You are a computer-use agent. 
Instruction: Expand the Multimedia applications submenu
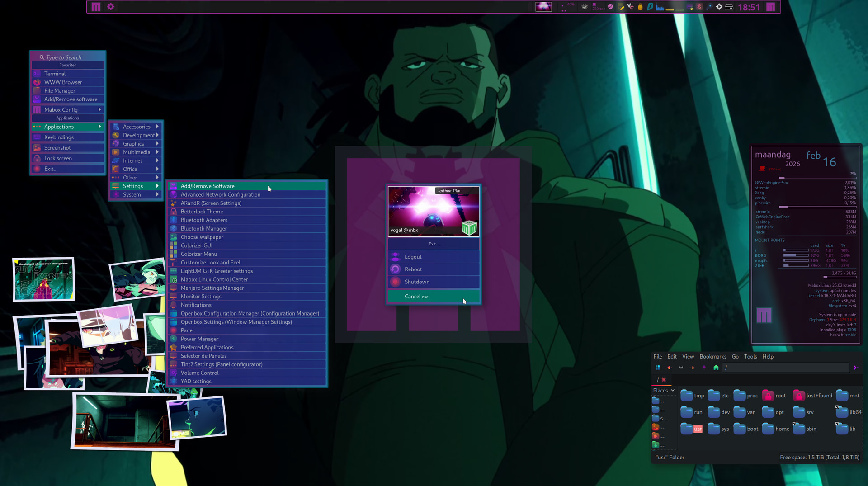click(136, 152)
